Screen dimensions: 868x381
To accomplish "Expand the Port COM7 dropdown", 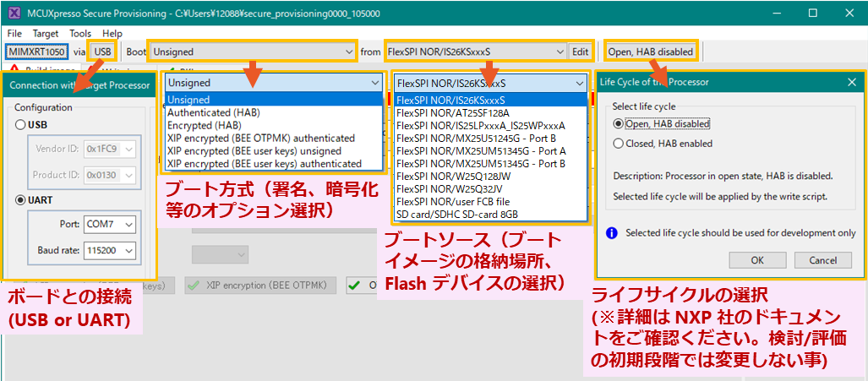I will [x=109, y=225].
